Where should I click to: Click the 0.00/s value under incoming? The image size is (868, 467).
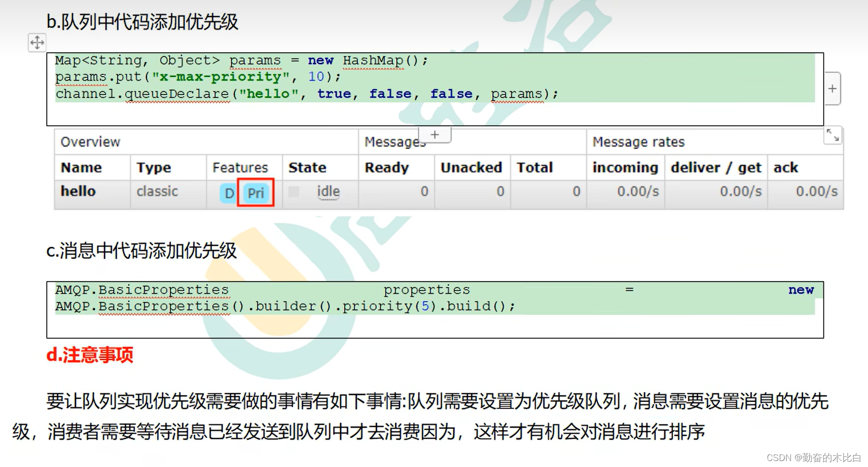tap(638, 191)
